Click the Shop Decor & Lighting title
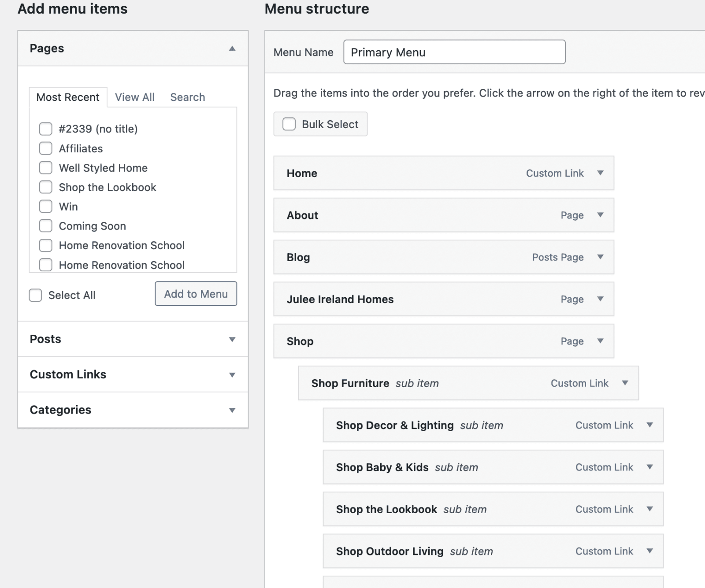The image size is (705, 588). (395, 425)
